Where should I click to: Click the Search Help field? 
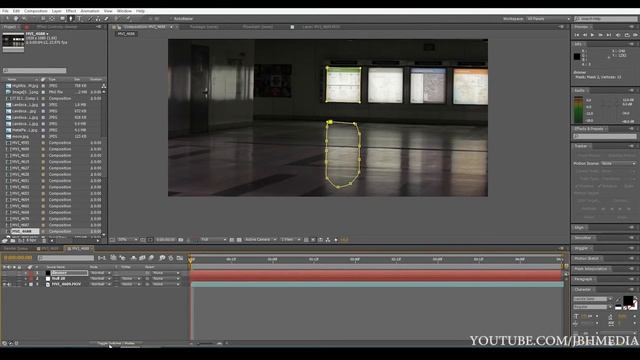tap(606, 19)
